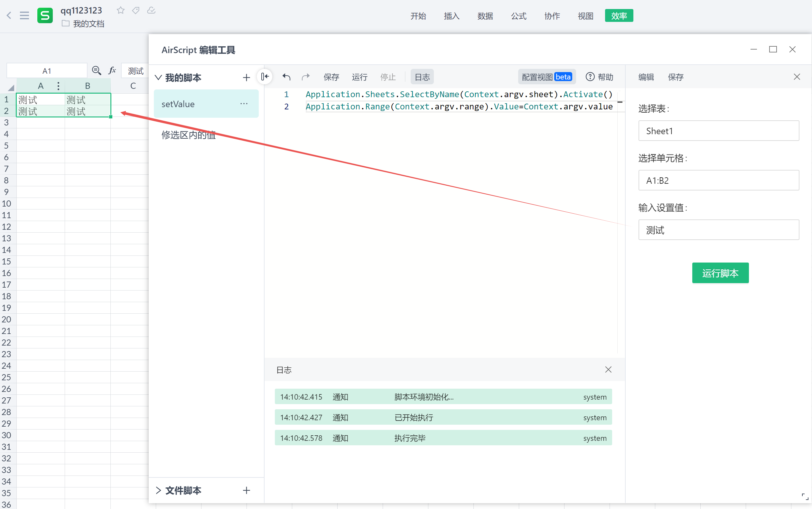Click the 输入设置值 field containing 测试
Viewport: 812px width, 509px height.
coord(718,230)
